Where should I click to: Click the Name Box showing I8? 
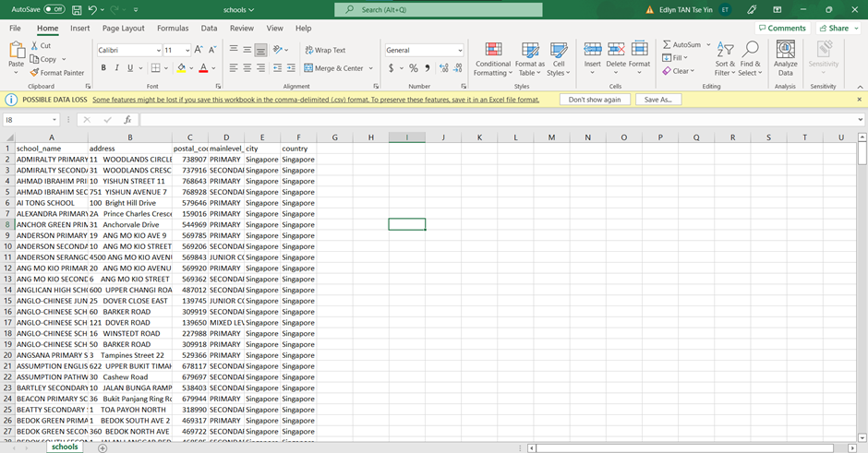click(28, 120)
